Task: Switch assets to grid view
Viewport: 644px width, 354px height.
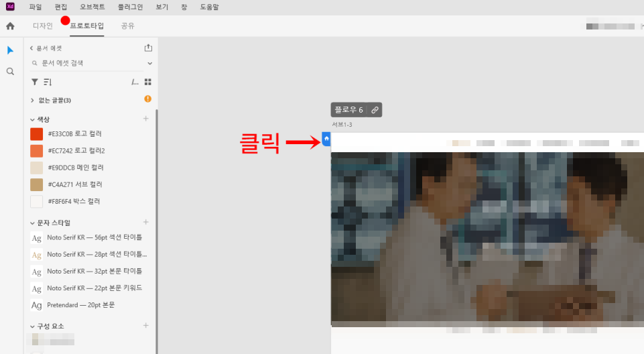Action: (148, 82)
